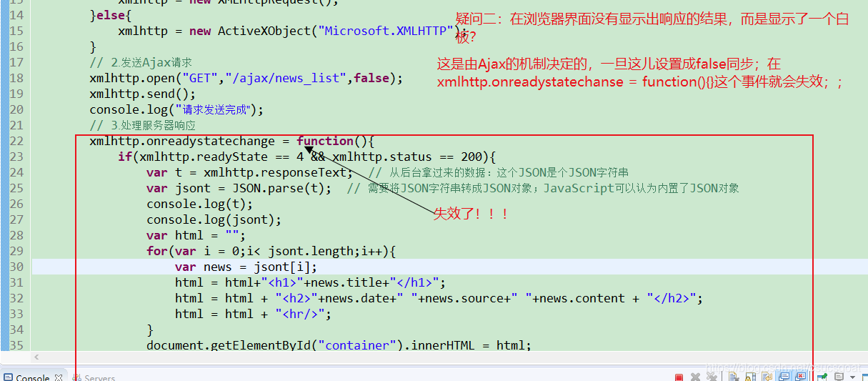Remove all terminated launches double-X icon
The height and width of the screenshot is (381, 868).
click(712, 377)
